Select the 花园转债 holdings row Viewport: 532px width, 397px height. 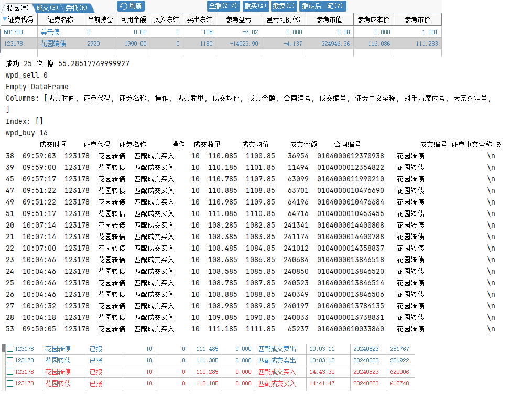tap(53, 44)
